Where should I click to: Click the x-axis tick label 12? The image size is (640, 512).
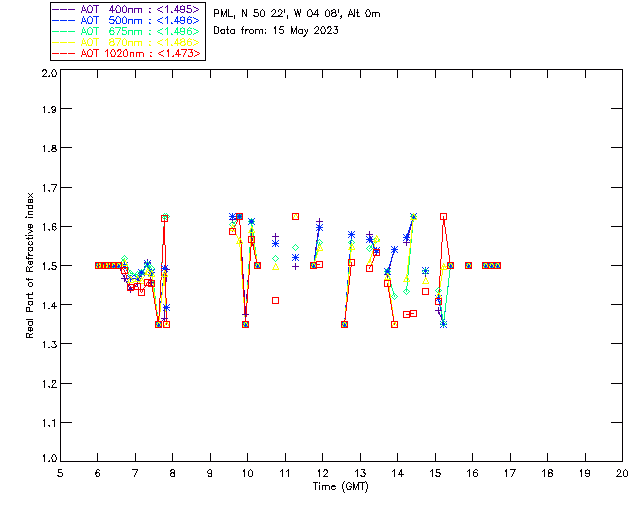(322, 473)
